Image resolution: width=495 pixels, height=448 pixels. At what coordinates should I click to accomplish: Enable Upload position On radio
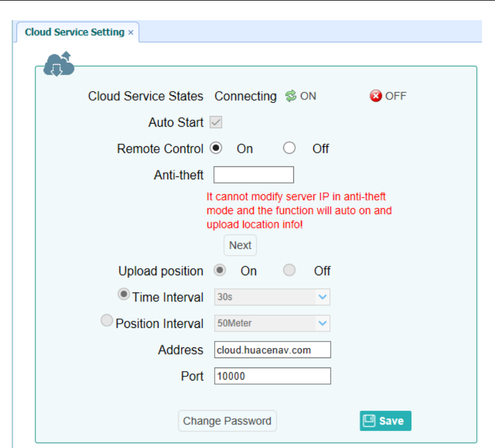pos(219,270)
